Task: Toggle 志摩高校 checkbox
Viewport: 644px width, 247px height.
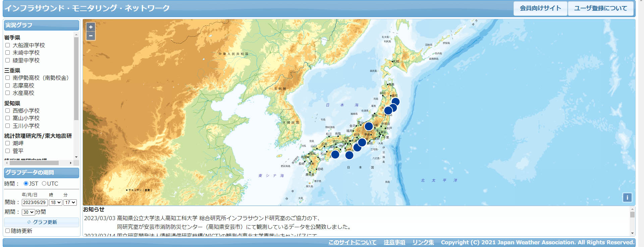Action: point(7,86)
